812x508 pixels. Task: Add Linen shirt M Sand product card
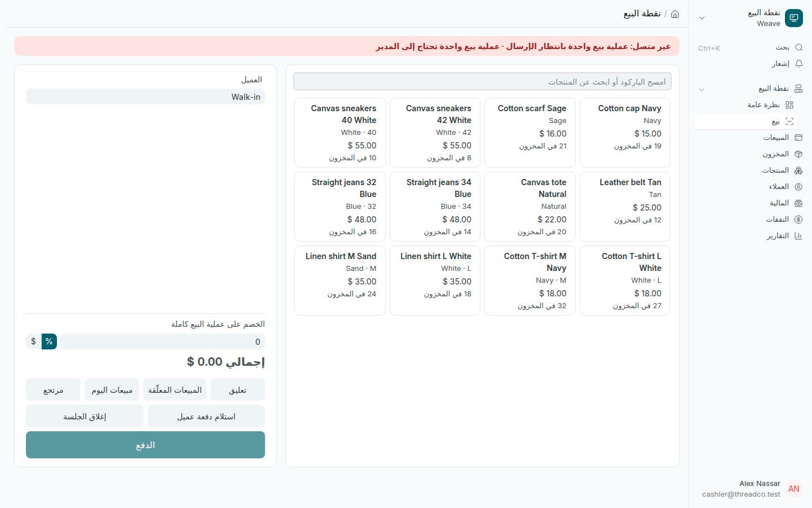coord(340,281)
